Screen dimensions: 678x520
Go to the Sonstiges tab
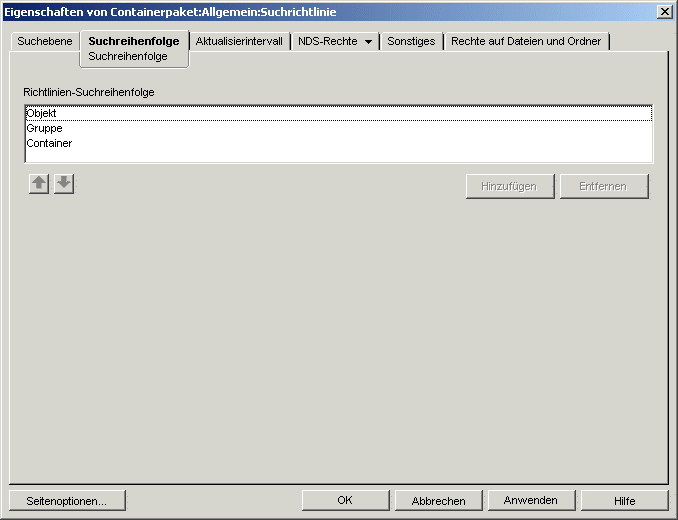[411, 42]
